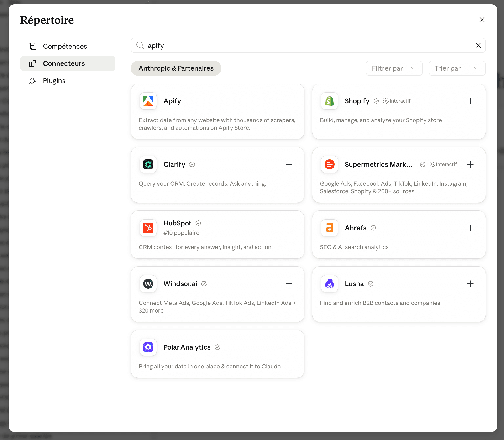
Task: Click the Polar Analytics logo
Action: pos(148,347)
